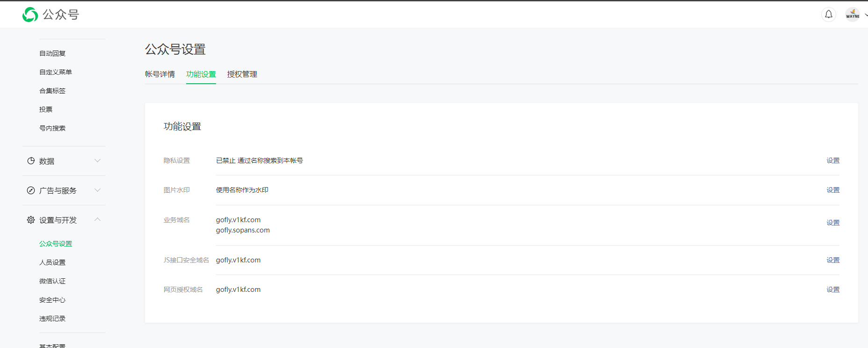Expand the 数据 sidebar section
Viewport: 868px width, 348px height.
[x=97, y=161]
